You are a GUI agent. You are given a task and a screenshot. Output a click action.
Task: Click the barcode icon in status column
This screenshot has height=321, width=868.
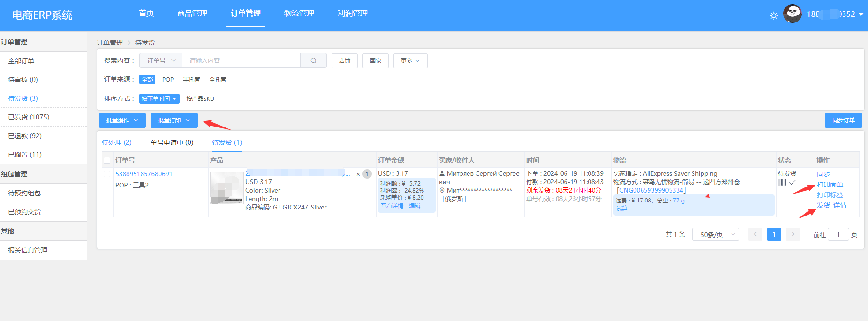(782, 182)
